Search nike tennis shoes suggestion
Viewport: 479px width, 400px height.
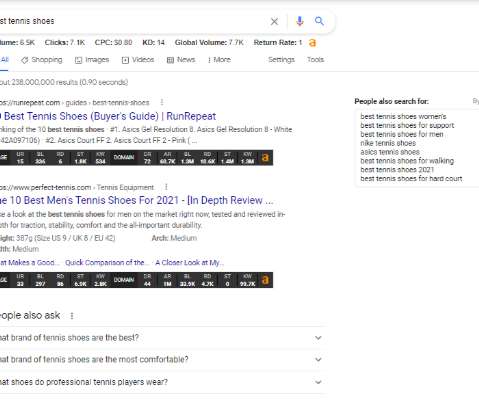(x=388, y=143)
